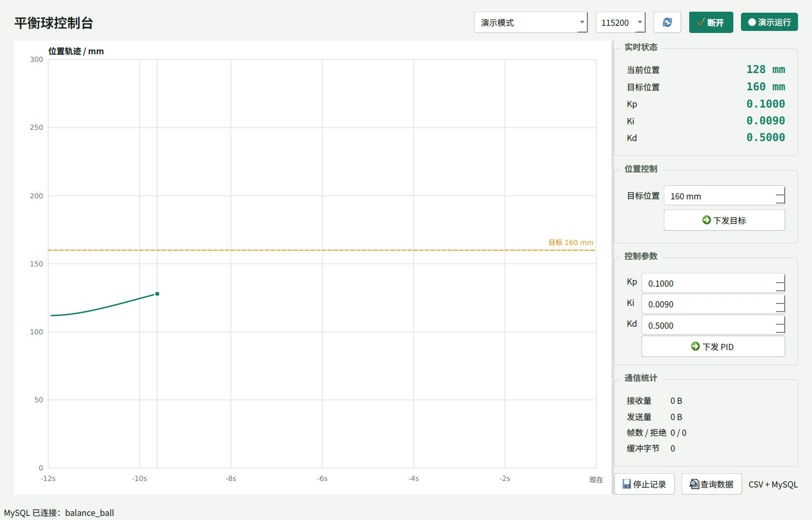Send parameters with the 下发 PID button
The image size is (812, 520).
(713, 346)
